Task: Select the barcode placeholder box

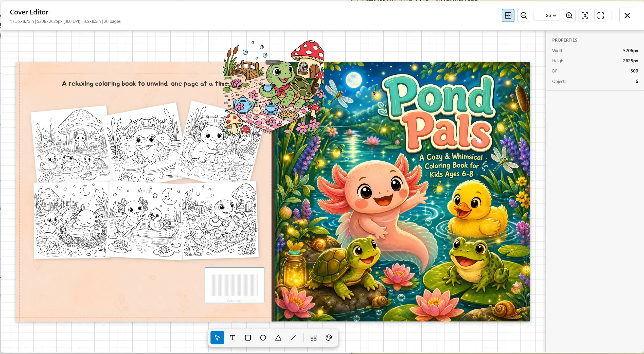Action: (234, 285)
